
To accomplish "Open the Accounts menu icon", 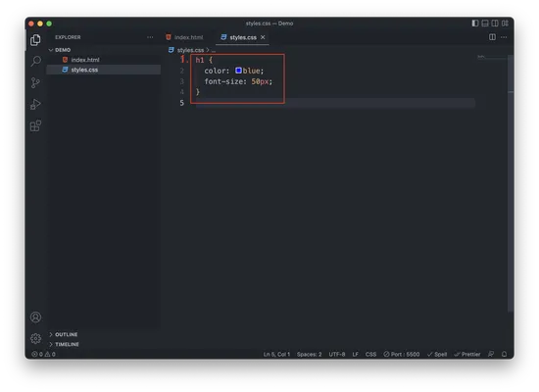I will tap(35, 318).
